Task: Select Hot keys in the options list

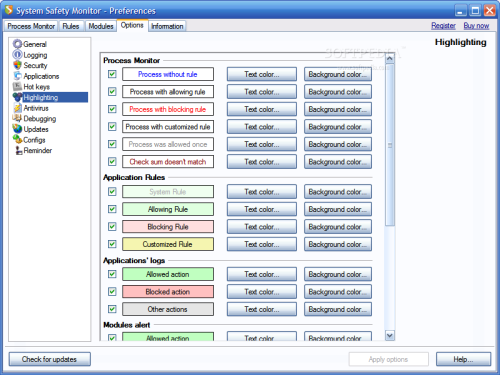Action: pos(37,87)
